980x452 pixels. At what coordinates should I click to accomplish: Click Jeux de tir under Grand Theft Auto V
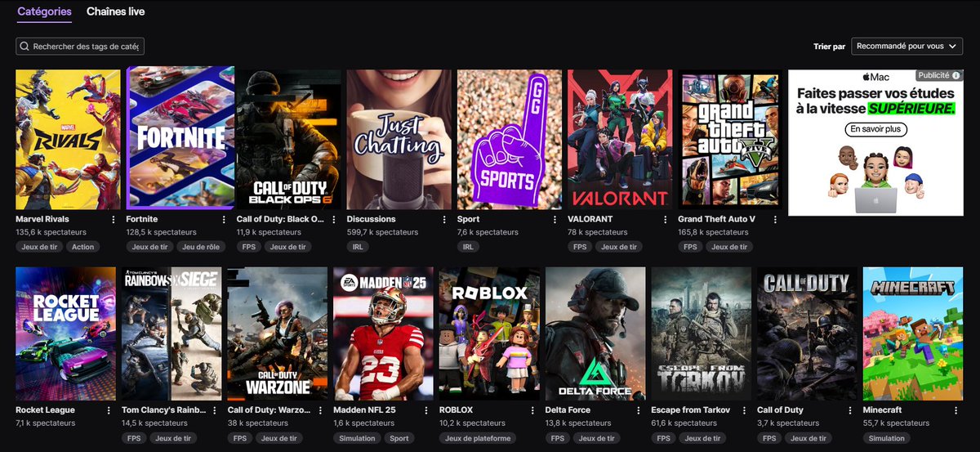tap(729, 247)
